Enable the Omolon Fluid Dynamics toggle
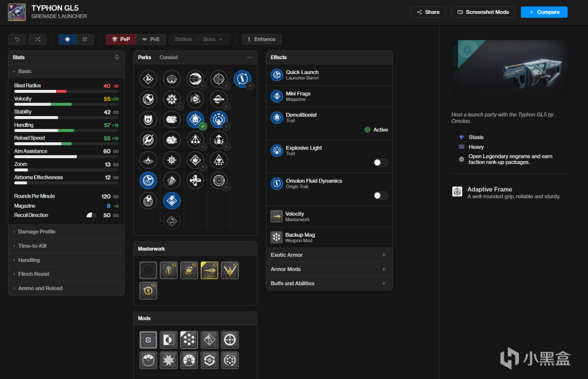The width and height of the screenshot is (588, 379). (x=381, y=195)
